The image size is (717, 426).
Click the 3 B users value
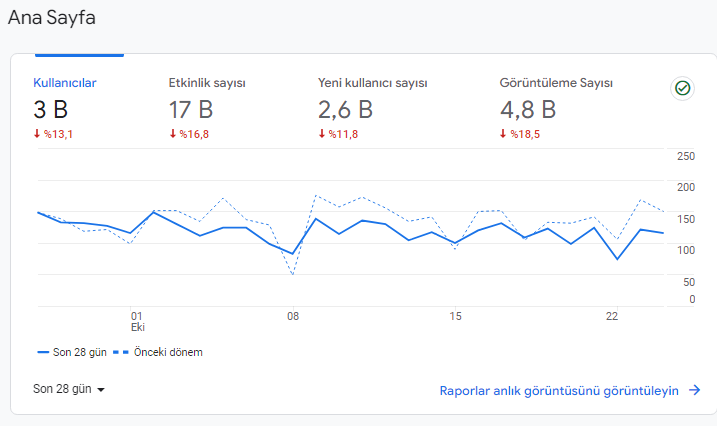(51, 110)
